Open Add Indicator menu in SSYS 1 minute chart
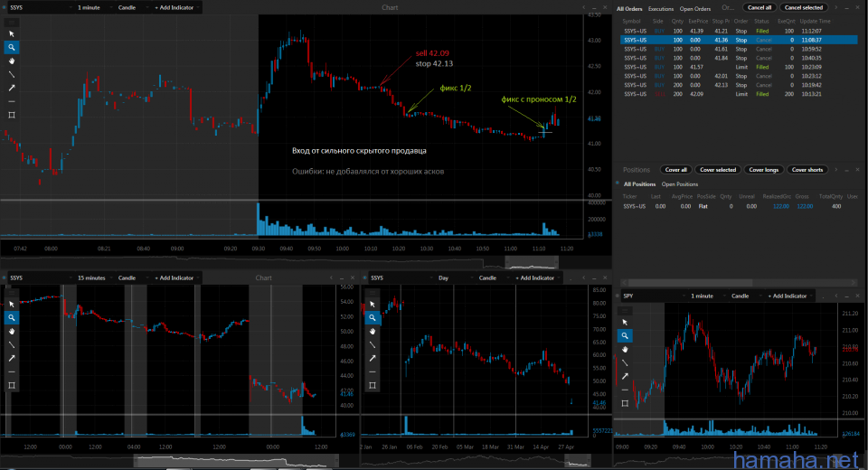Screen dimensions: 868x470 (x=176, y=8)
